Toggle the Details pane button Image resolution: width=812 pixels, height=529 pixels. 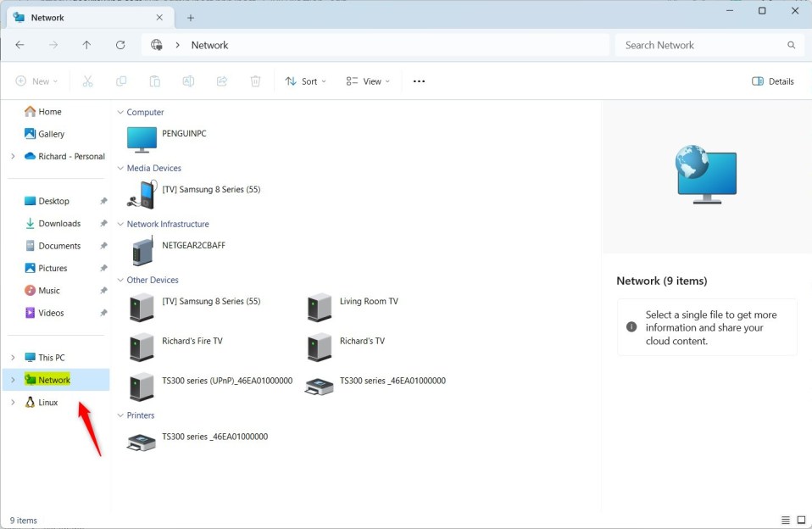point(773,81)
